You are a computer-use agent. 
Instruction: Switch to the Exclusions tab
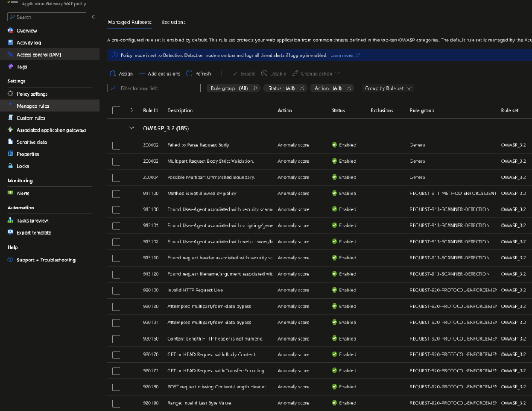point(174,23)
